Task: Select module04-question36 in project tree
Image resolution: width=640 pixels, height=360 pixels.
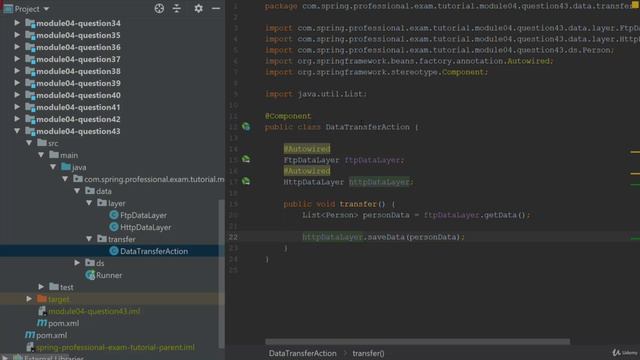Action: point(78,47)
